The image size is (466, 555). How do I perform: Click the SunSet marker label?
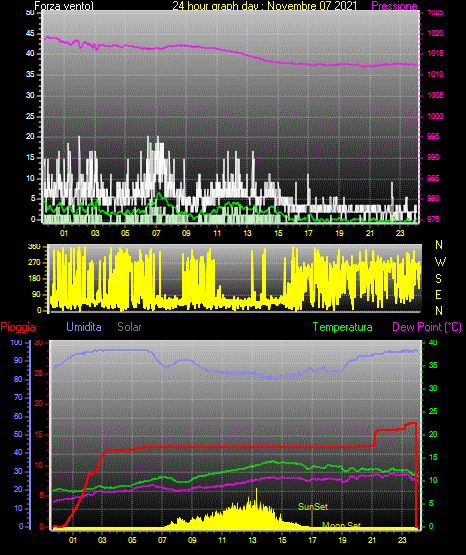click(x=313, y=507)
